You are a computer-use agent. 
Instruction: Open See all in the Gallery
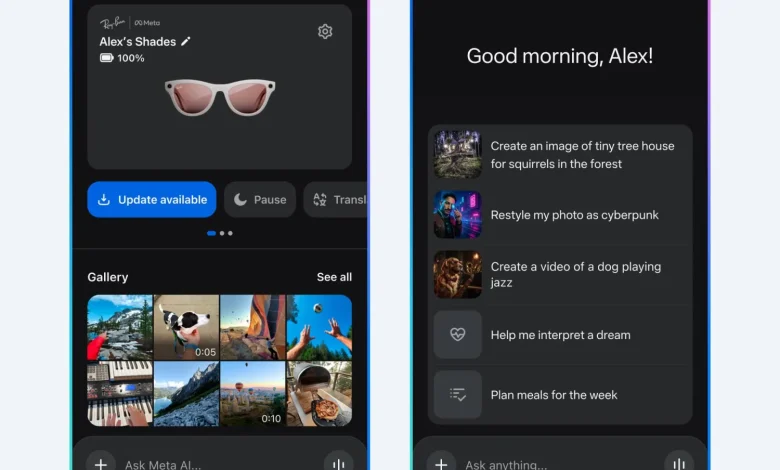334,277
